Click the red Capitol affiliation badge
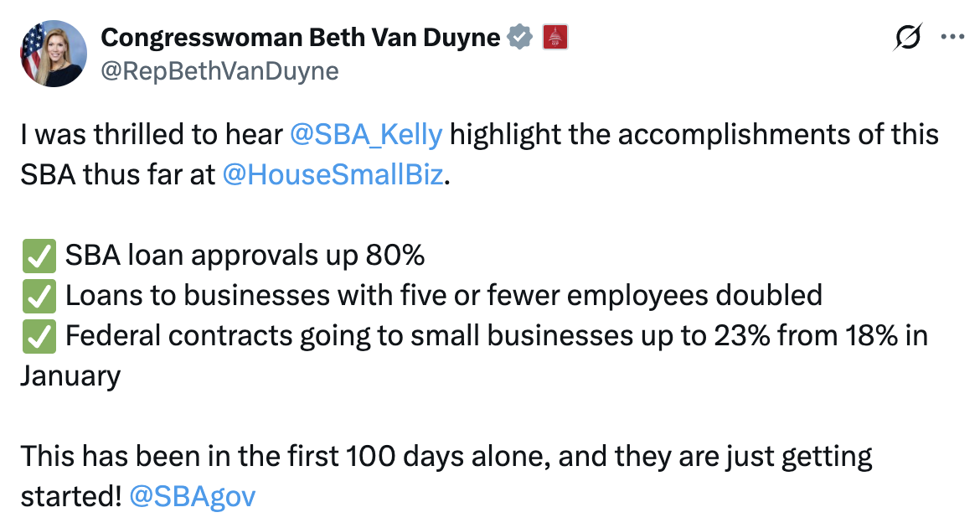Screen dimensions: 980x528 tap(554, 37)
